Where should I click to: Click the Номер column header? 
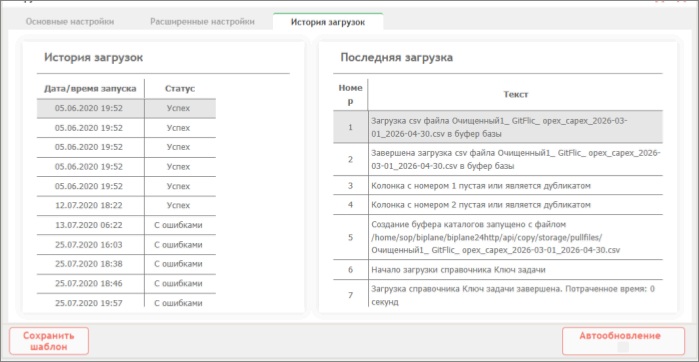pyautogui.click(x=350, y=95)
